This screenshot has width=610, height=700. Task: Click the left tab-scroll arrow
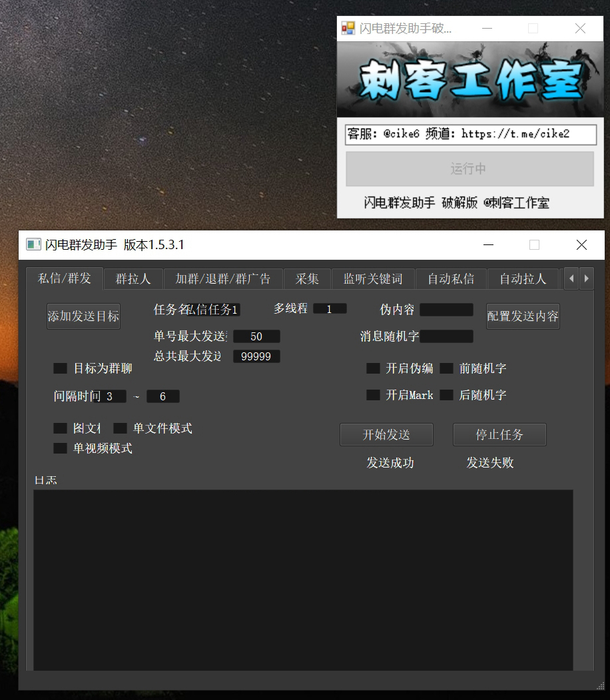(571, 279)
